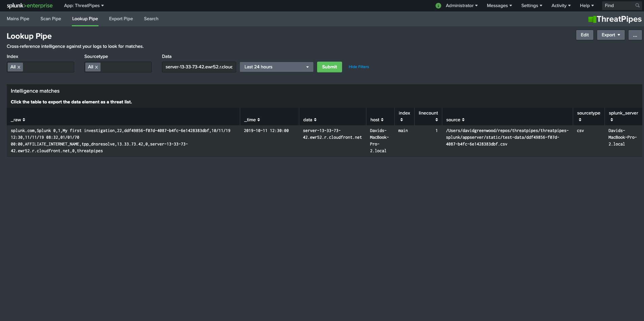Image resolution: width=644 pixels, height=321 pixels.
Task: Open the Export Pipe tab
Action: (121, 19)
